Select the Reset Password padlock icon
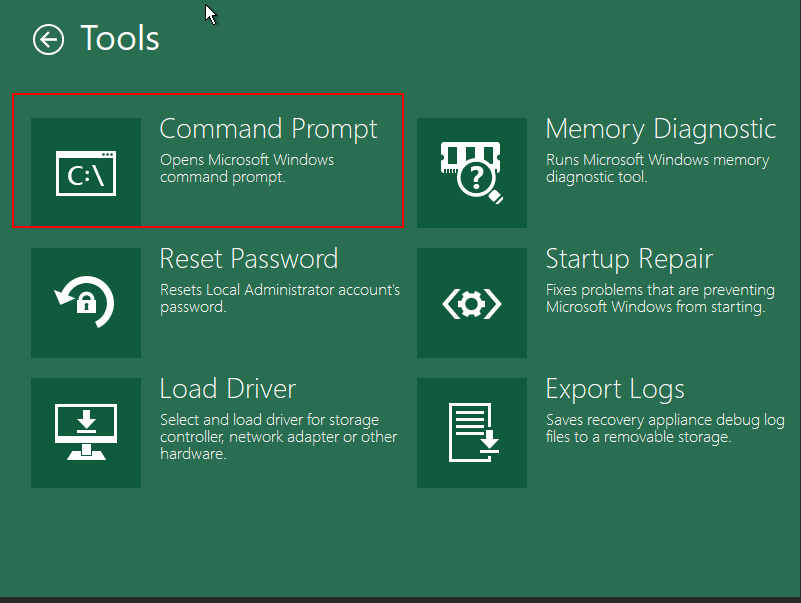 tap(86, 303)
